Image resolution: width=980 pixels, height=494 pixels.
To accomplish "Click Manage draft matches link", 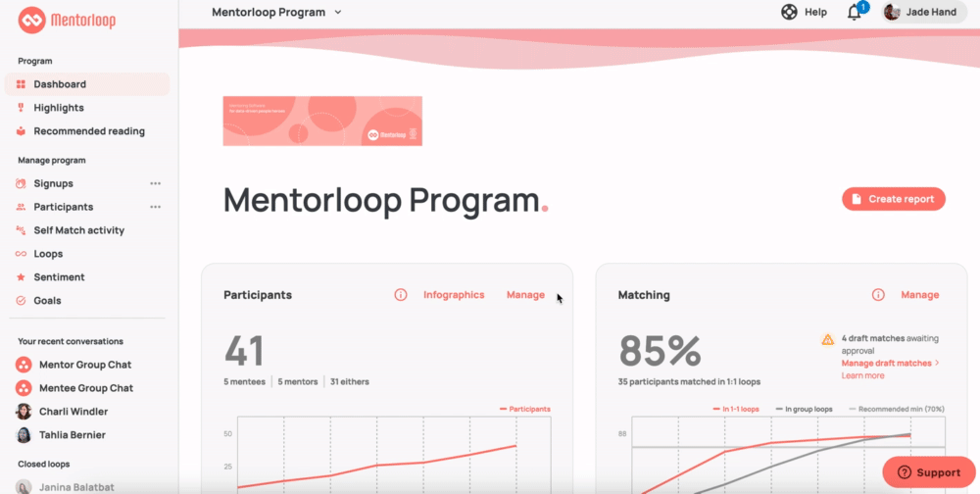I will click(890, 363).
